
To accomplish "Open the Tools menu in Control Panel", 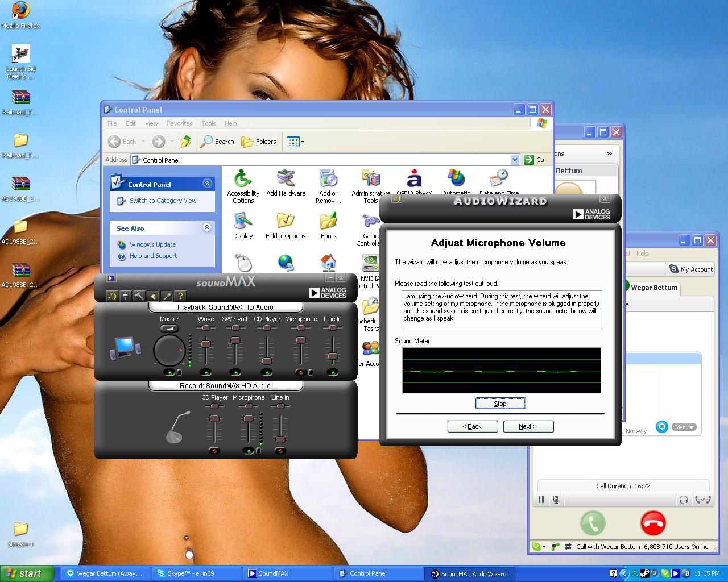I will tap(209, 123).
